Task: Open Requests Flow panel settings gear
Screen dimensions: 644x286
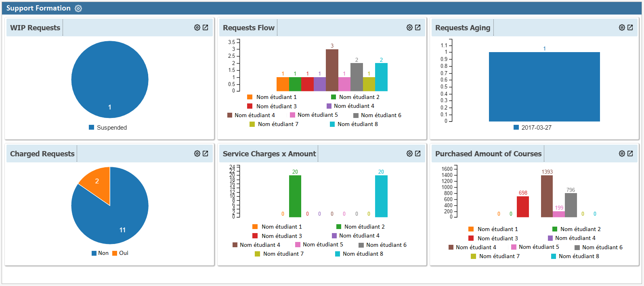Action: [409, 27]
